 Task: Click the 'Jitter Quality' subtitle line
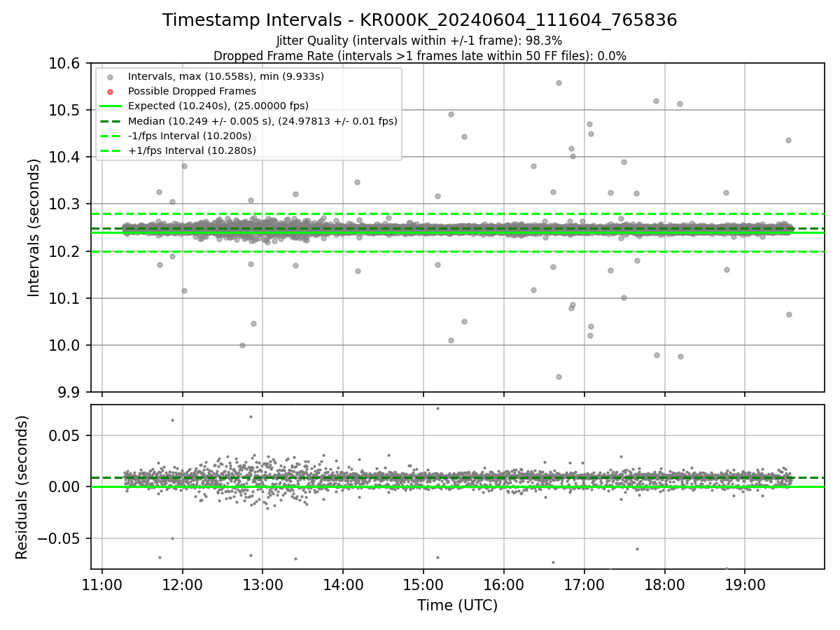pyautogui.click(x=420, y=41)
